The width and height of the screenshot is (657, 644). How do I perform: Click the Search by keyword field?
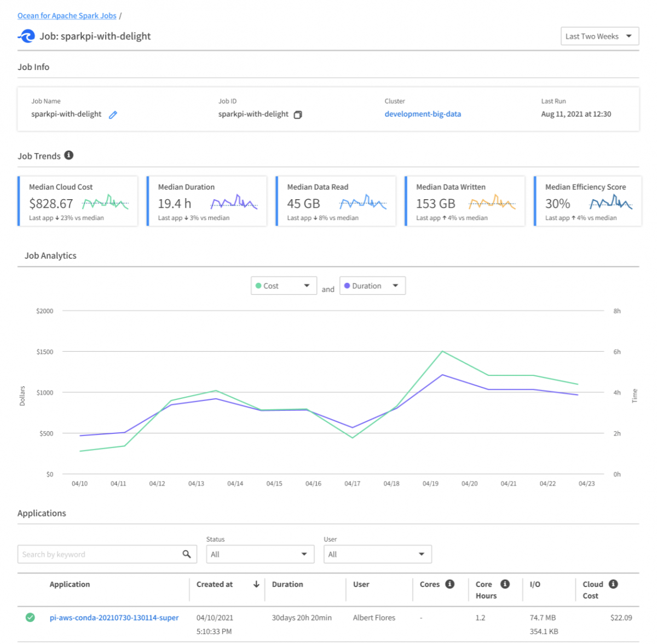pos(107,554)
